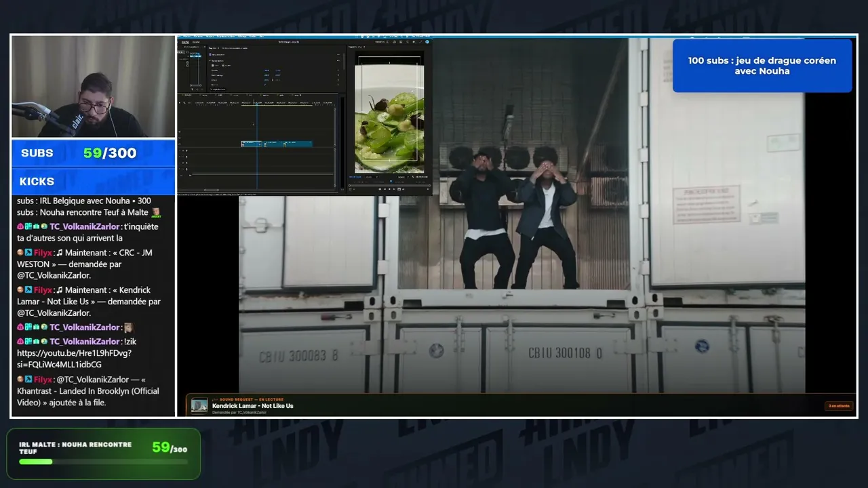Click the face emoji in TC_VolkanikZarlor's message
This screenshot has width=868, height=488.
128,327
